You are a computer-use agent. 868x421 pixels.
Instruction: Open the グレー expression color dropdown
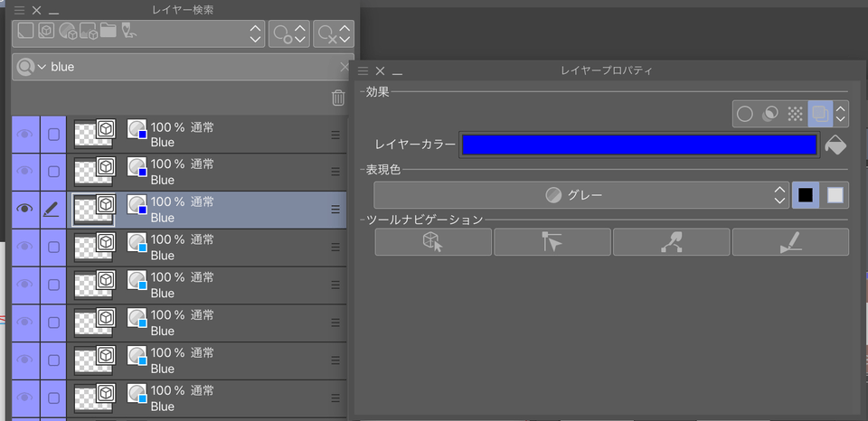tap(581, 195)
